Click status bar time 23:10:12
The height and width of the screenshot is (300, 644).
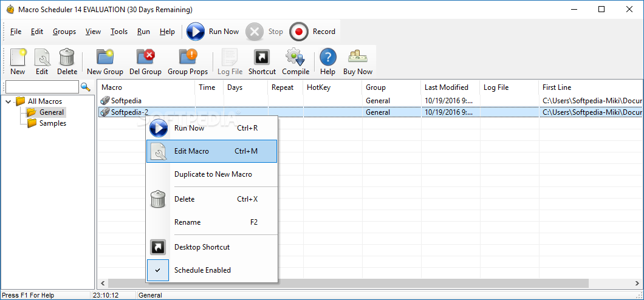[x=106, y=295]
